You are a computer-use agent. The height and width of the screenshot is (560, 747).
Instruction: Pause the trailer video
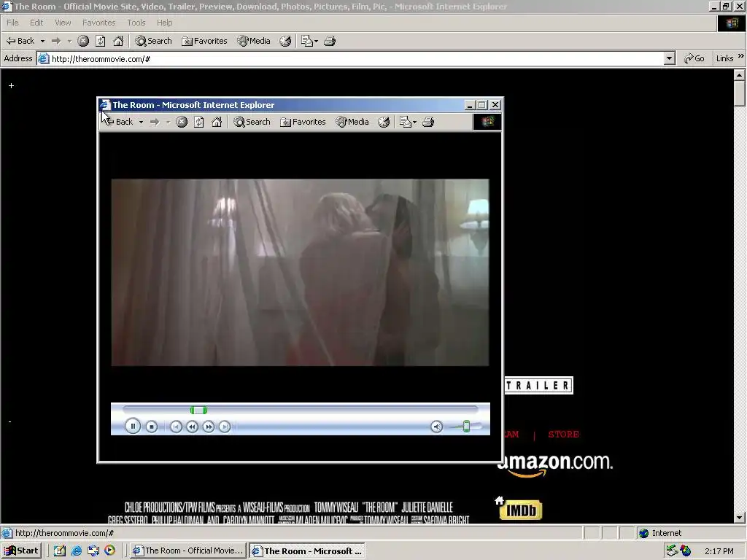pyautogui.click(x=133, y=426)
